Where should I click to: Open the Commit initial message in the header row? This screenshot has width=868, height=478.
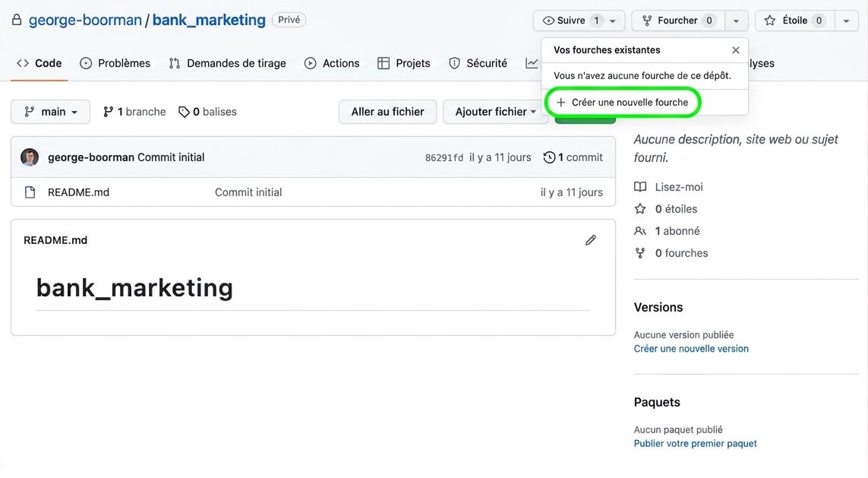click(171, 157)
